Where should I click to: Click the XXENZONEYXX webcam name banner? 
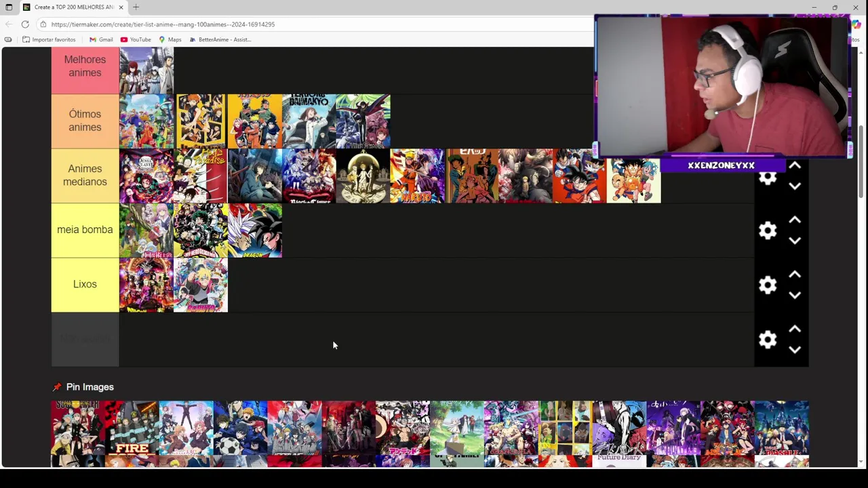721,165
